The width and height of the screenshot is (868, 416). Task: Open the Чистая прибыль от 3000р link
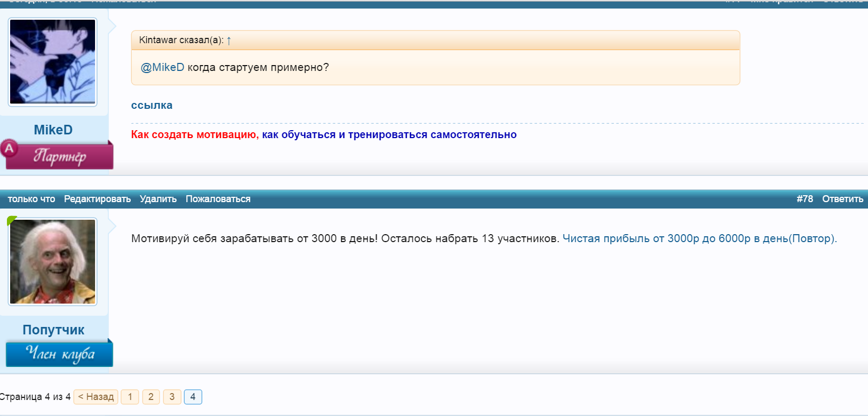coord(699,239)
